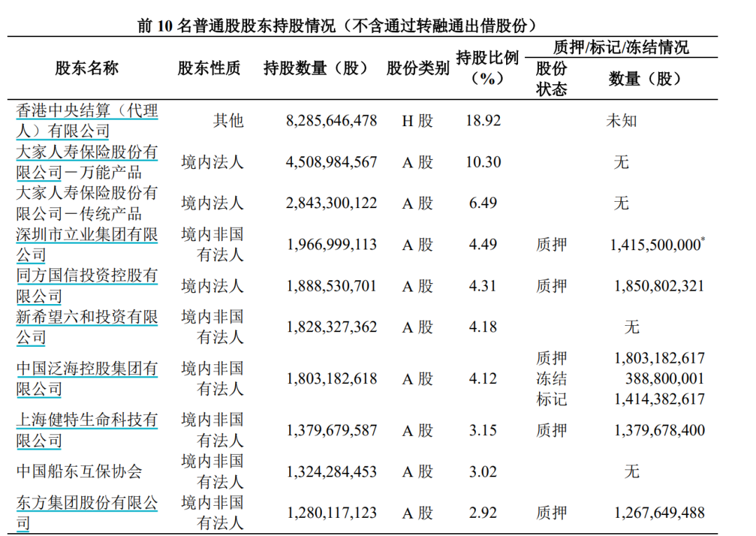756x536 pixels.
Task: Select pledged quantity 1,803,182,617
Action: tap(659, 358)
